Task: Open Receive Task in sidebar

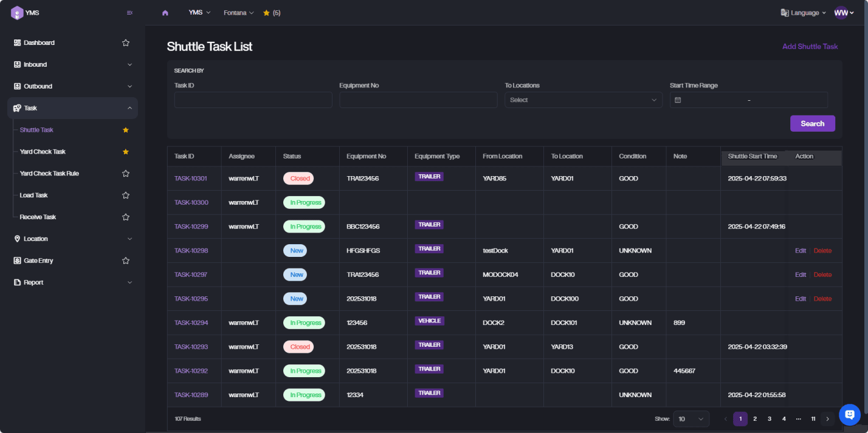Action: [38, 217]
